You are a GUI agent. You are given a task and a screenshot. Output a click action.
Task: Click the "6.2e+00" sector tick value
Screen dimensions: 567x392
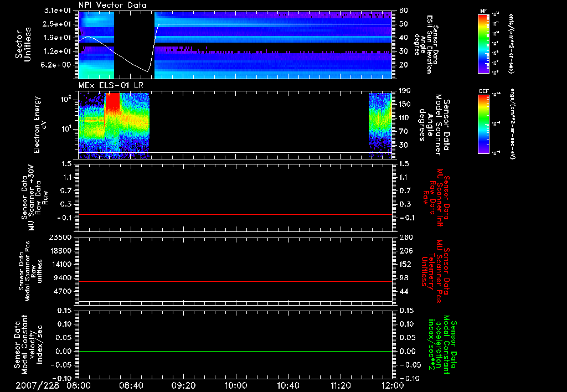click(x=56, y=65)
